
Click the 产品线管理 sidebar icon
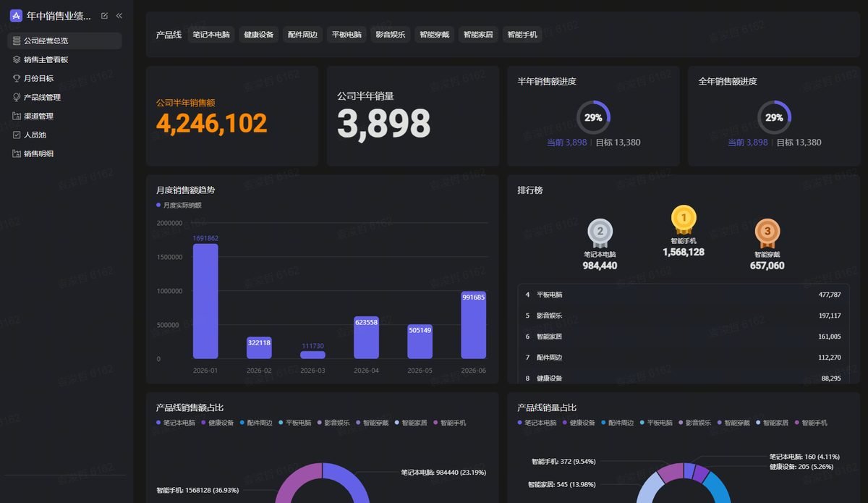pyautogui.click(x=17, y=97)
